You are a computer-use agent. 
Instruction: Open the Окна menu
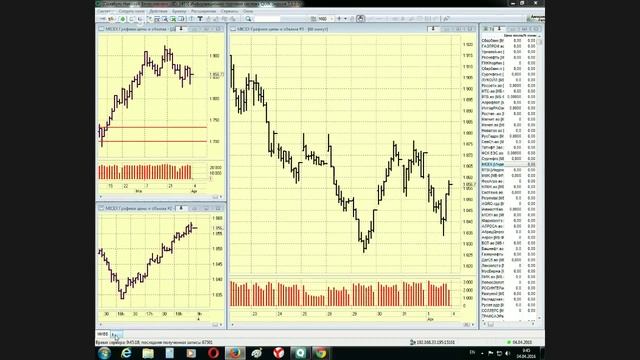click(248, 11)
